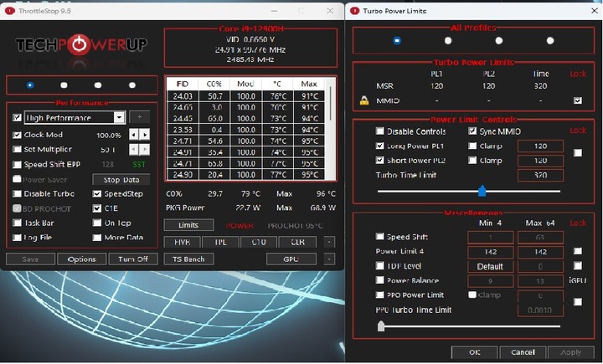Click the TPL button
The width and height of the screenshot is (603, 364).
click(220, 242)
